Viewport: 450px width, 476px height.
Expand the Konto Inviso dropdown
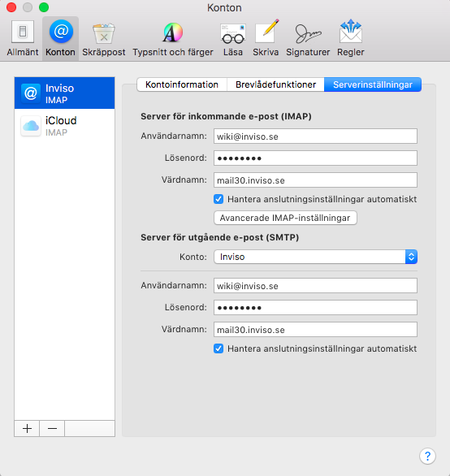click(x=315, y=257)
